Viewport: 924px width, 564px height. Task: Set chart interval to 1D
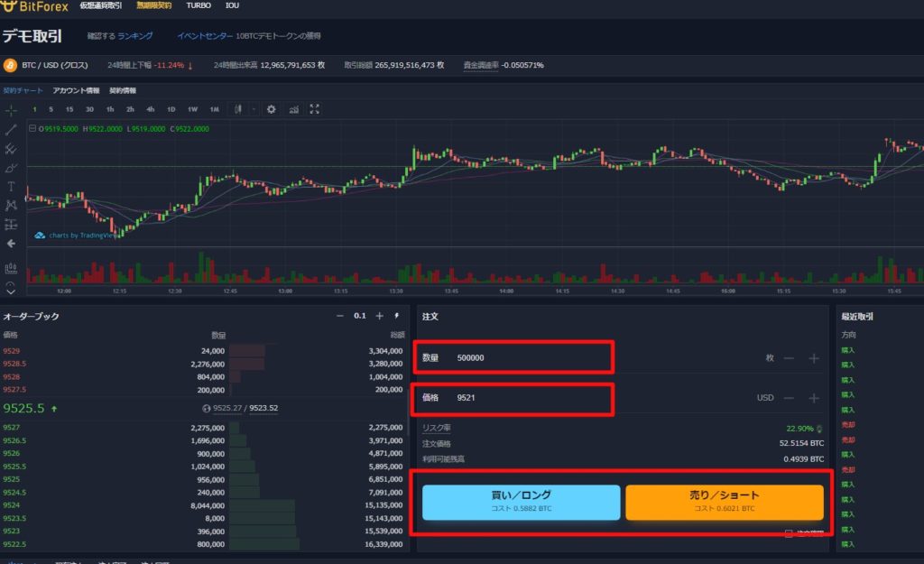click(171, 109)
